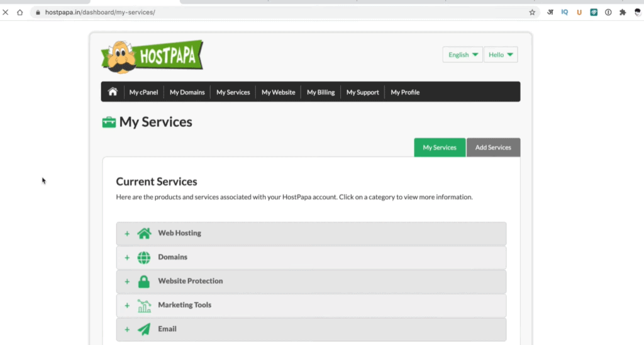Click the Web Hosting house icon
644x345 pixels.
tap(144, 233)
